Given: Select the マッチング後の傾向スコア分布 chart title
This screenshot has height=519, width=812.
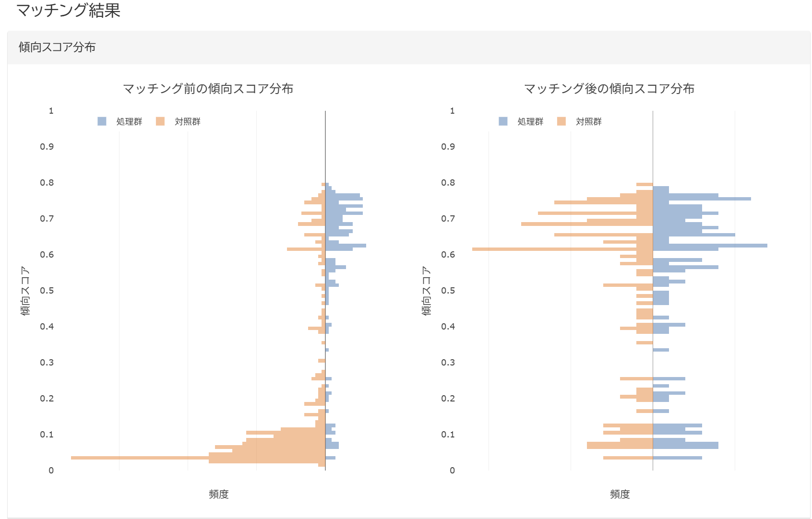Looking at the screenshot, I should [609, 89].
